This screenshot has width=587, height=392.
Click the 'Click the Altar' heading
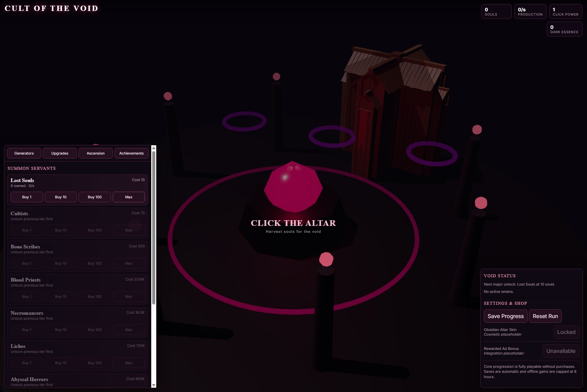pos(293,223)
